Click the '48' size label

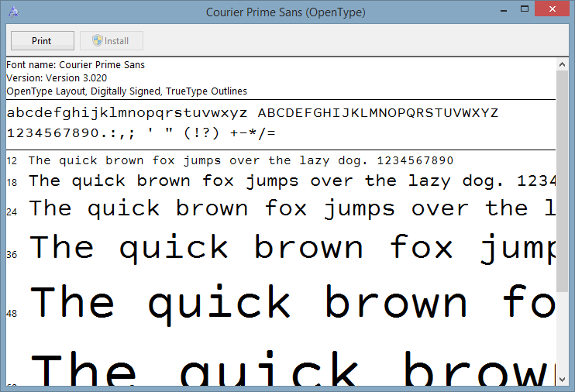[x=12, y=314]
